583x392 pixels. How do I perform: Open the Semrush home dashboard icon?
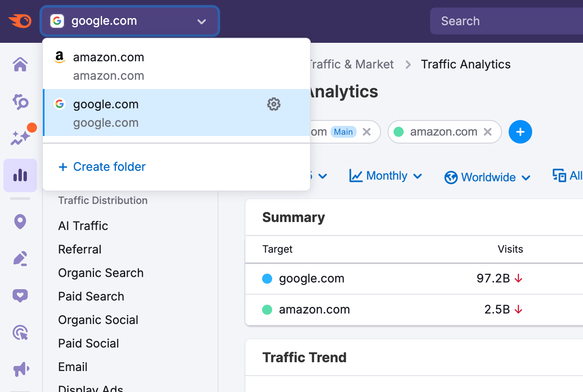(20, 65)
